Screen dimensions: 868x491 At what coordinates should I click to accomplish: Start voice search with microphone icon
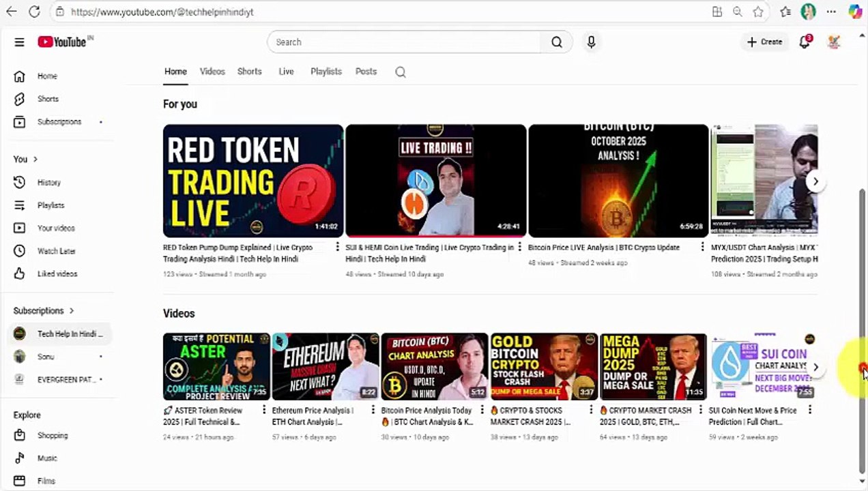[591, 42]
